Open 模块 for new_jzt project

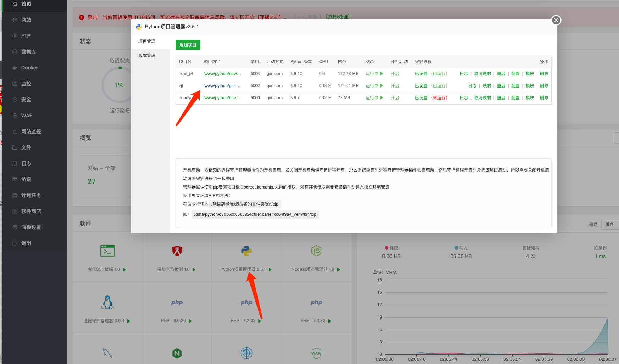coord(530,74)
